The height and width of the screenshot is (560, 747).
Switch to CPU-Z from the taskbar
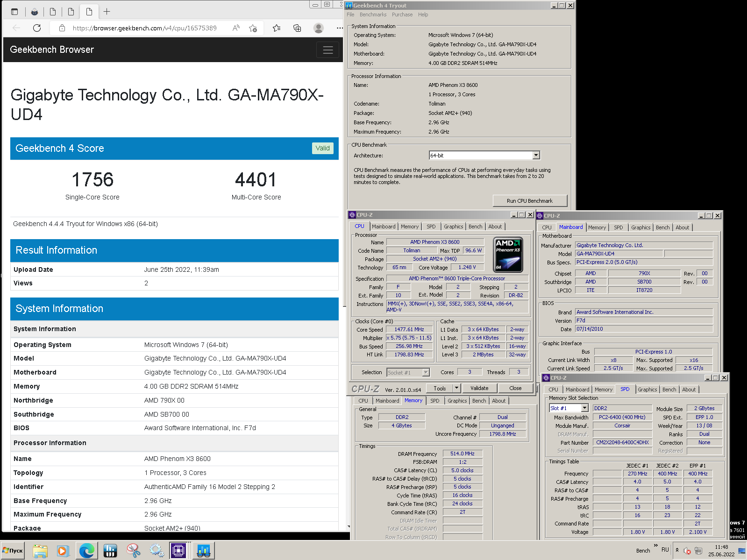[178, 551]
